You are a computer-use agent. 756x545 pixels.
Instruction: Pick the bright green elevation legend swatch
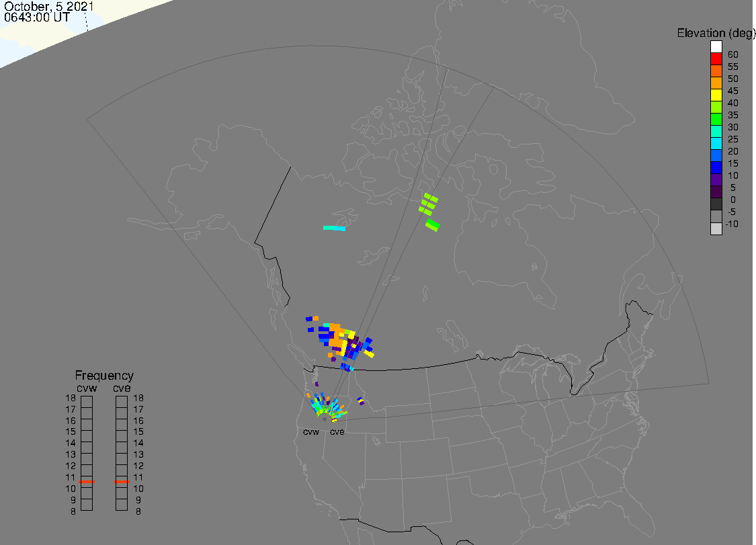click(716, 119)
